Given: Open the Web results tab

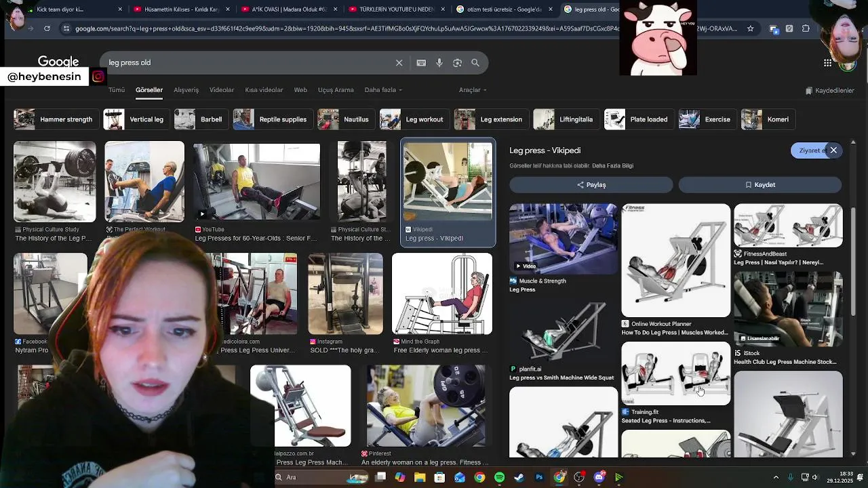Looking at the screenshot, I should click(300, 90).
